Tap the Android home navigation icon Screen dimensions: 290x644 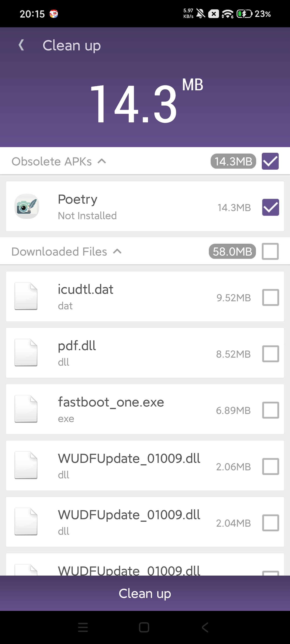point(144,627)
